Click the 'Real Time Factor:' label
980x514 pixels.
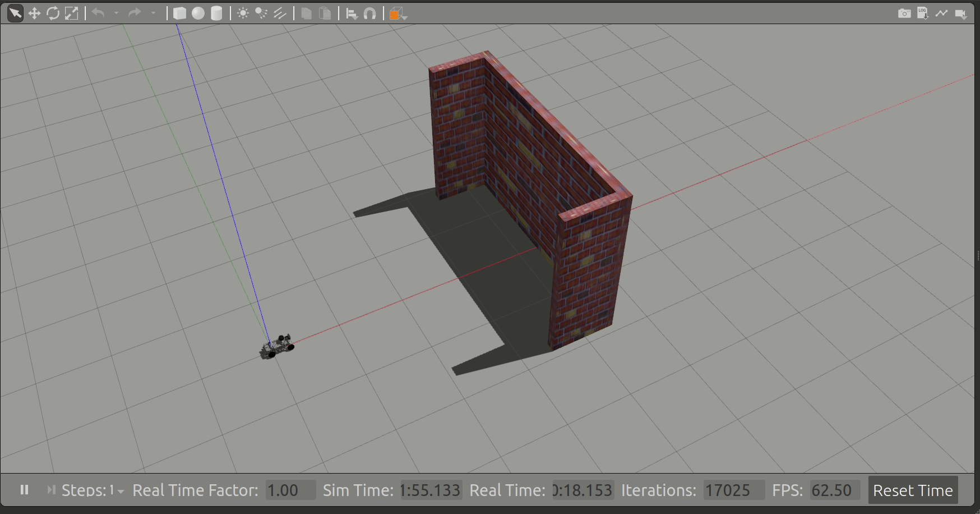tap(195, 490)
